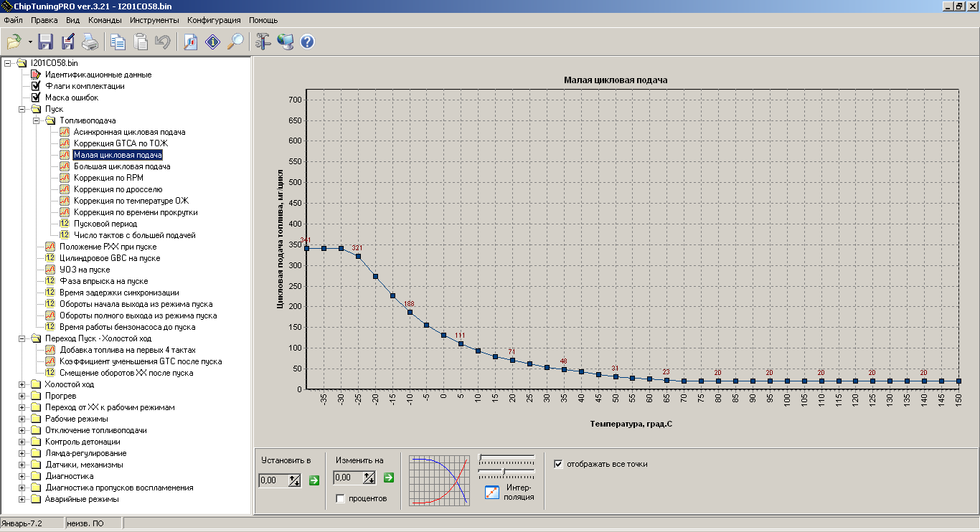Open settings with wrench-hammer icon
The width and height of the screenshot is (980, 532).
(263, 42)
